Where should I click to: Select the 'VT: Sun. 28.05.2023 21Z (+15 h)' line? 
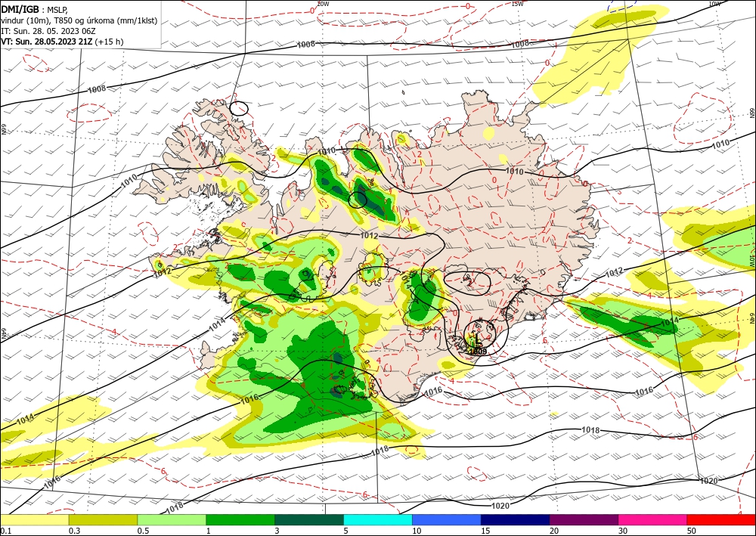click(62, 42)
